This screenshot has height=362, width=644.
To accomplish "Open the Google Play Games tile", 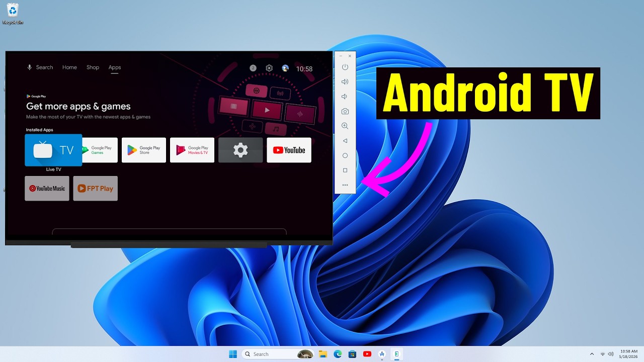I will pyautogui.click(x=100, y=150).
